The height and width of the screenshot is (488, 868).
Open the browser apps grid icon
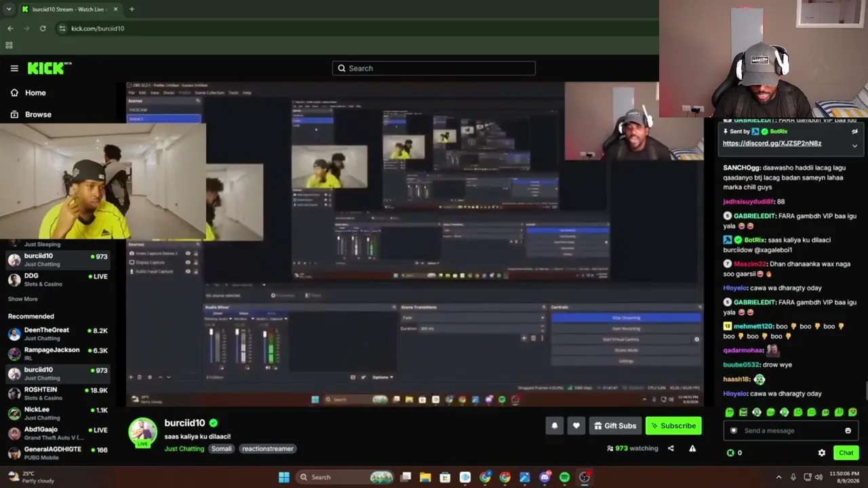tap(9, 45)
